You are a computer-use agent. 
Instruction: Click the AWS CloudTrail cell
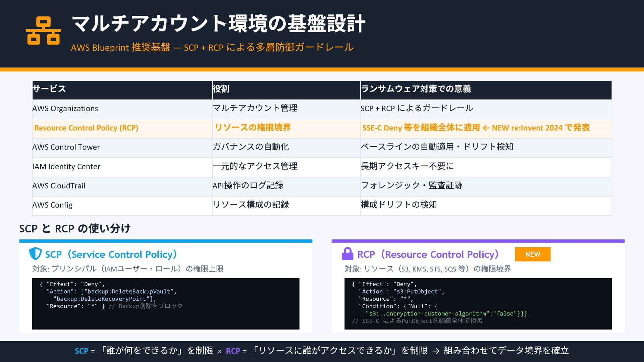tap(122, 186)
